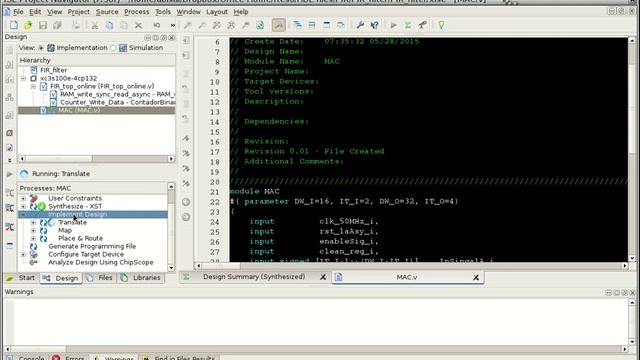The width and height of the screenshot is (640, 360).
Task: Refresh view with the green toolbar icon
Action: (260, 25)
